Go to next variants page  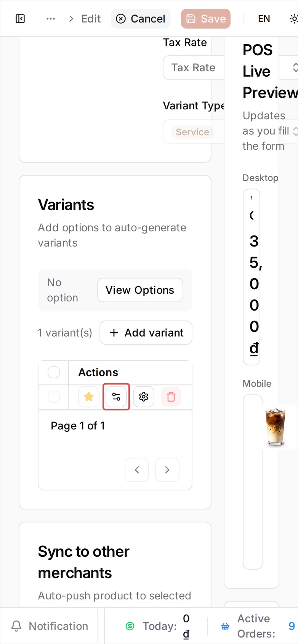[x=167, y=470]
